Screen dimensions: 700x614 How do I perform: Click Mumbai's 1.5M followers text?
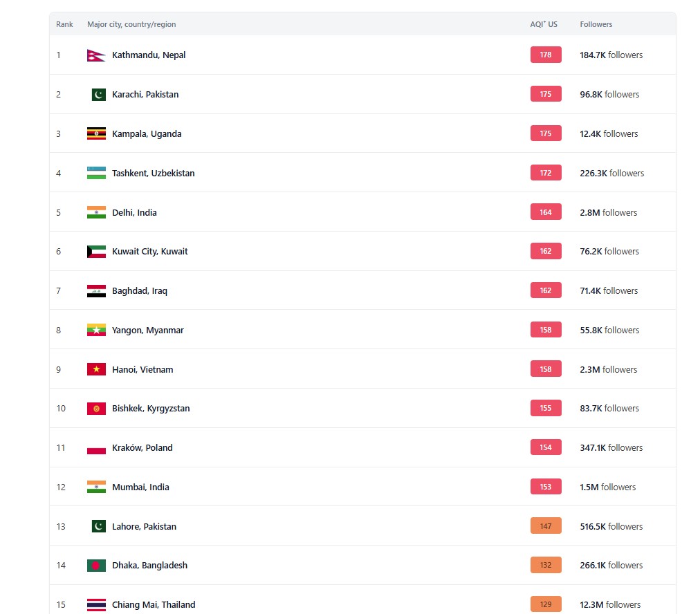coord(607,487)
